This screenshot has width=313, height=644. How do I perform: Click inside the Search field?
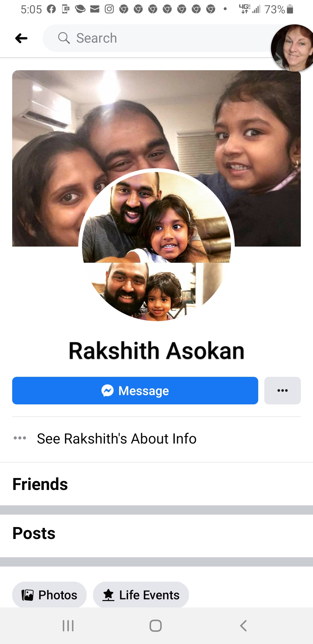(x=162, y=38)
